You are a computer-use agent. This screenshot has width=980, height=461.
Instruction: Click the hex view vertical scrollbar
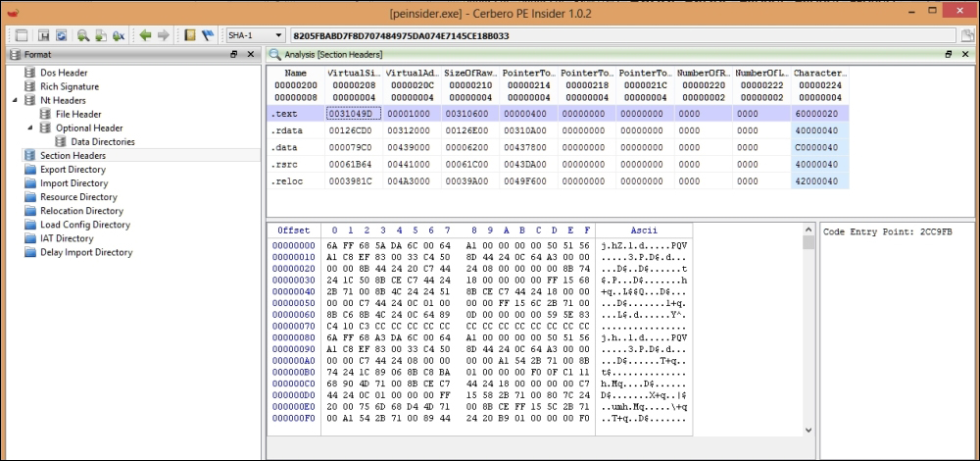click(x=808, y=333)
